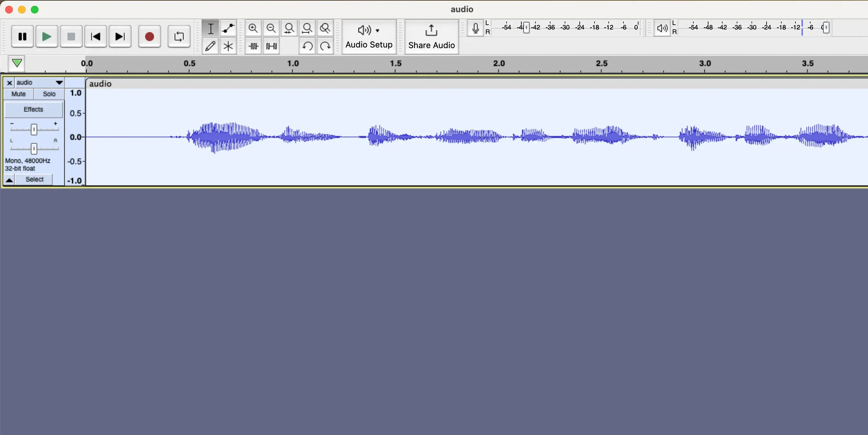Select the Multi-tool icon

pyautogui.click(x=228, y=46)
